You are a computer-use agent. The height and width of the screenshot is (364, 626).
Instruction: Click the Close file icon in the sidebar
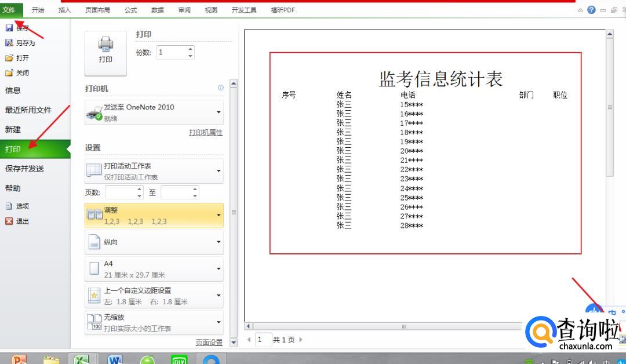tap(9, 73)
